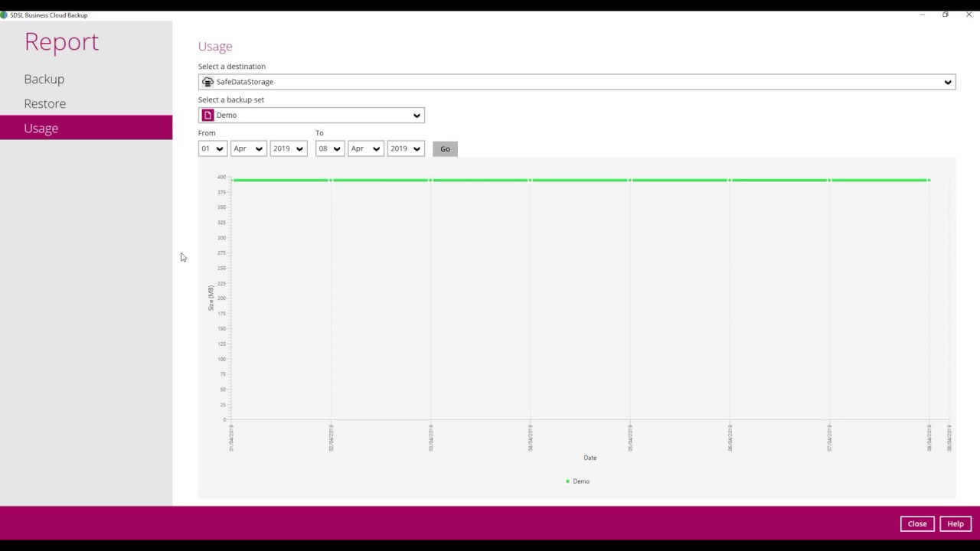Click the Usage heading text
Screen dimensions: 980x551
coord(215,47)
